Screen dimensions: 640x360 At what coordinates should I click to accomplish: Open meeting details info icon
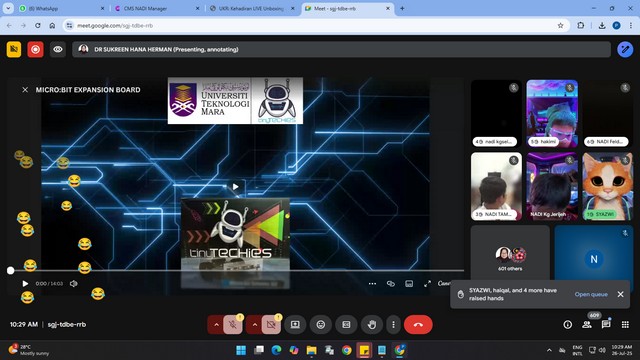568,324
